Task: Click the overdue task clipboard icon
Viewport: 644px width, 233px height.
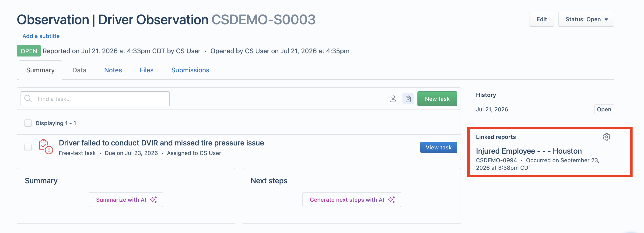Action: coord(46,147)
